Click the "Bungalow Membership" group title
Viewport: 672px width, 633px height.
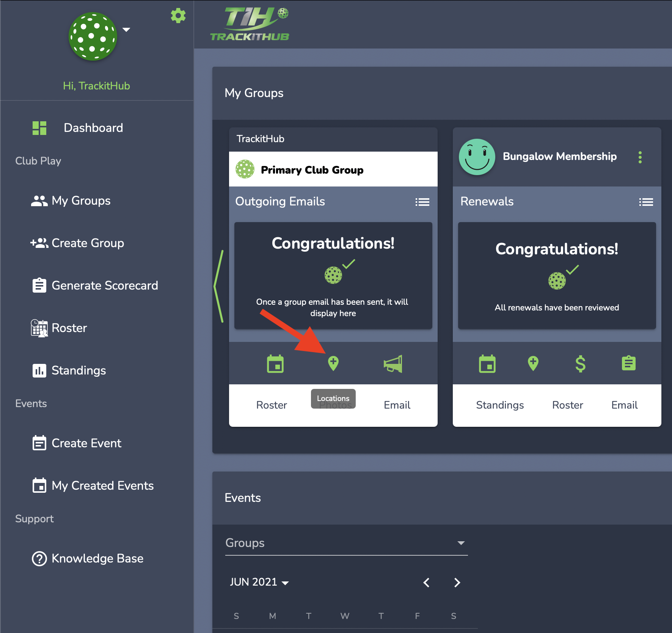click(560, 157)
